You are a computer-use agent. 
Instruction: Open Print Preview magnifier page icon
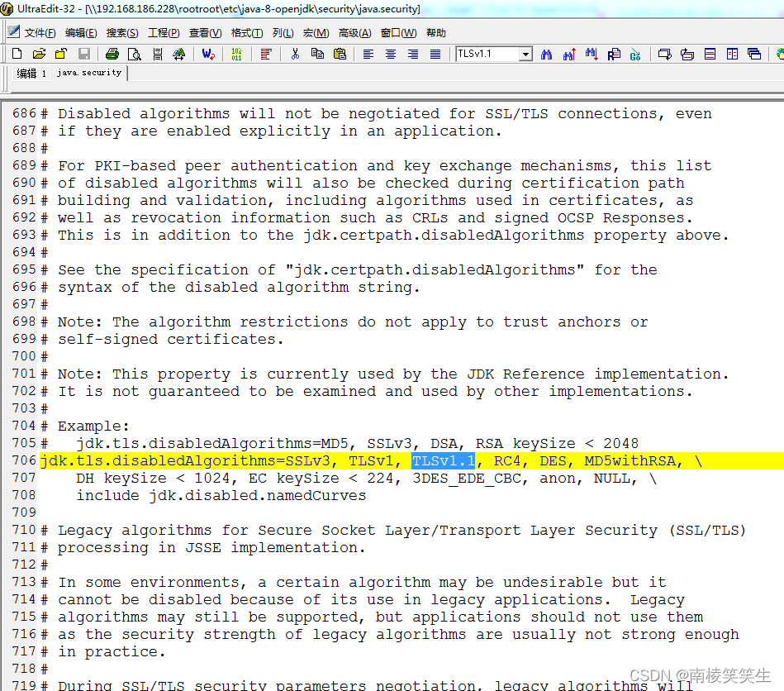(135, 54)
